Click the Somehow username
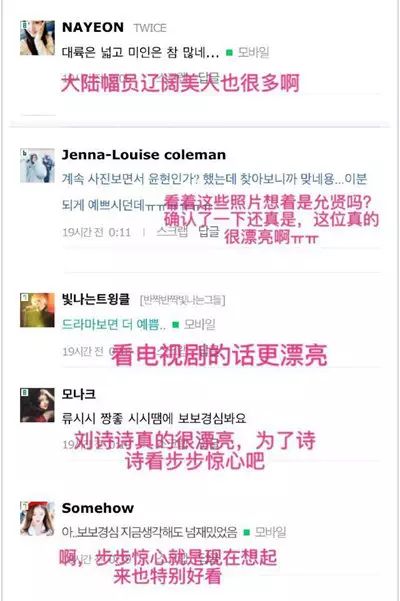 pos(98,508)
